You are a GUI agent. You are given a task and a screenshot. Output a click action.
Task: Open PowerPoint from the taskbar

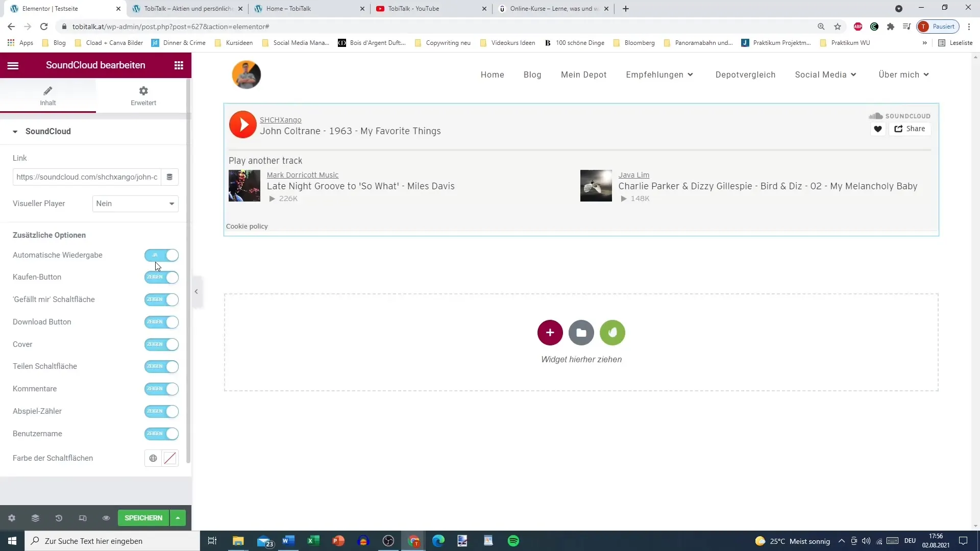[338, 541]
